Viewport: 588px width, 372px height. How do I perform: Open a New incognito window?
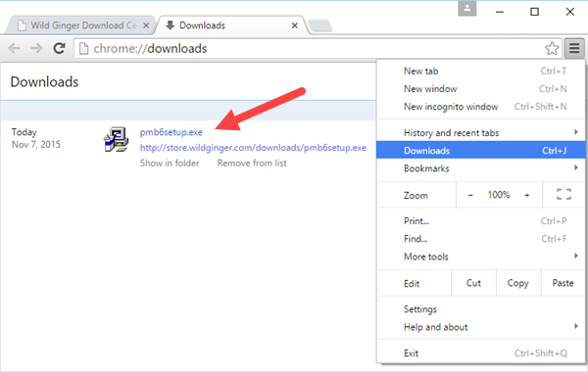(x=481, y=107)
